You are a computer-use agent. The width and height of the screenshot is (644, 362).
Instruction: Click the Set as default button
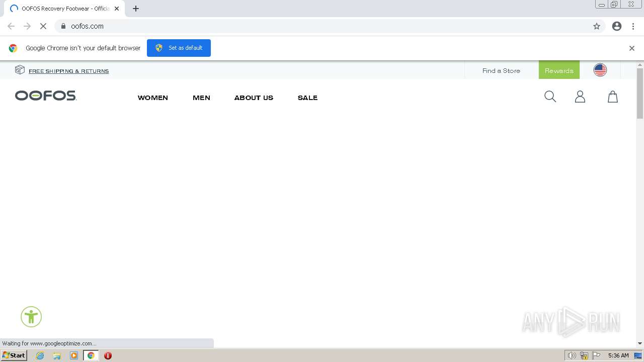179,48
